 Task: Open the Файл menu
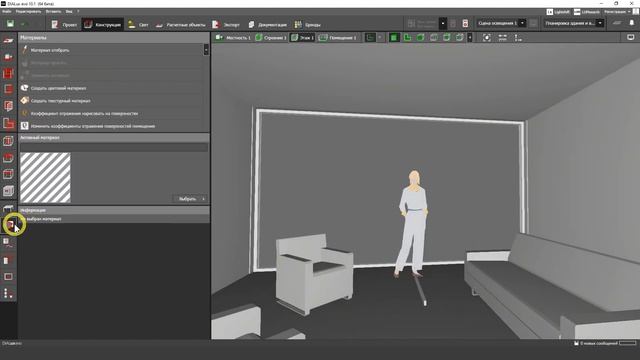(x=7, y=11)
